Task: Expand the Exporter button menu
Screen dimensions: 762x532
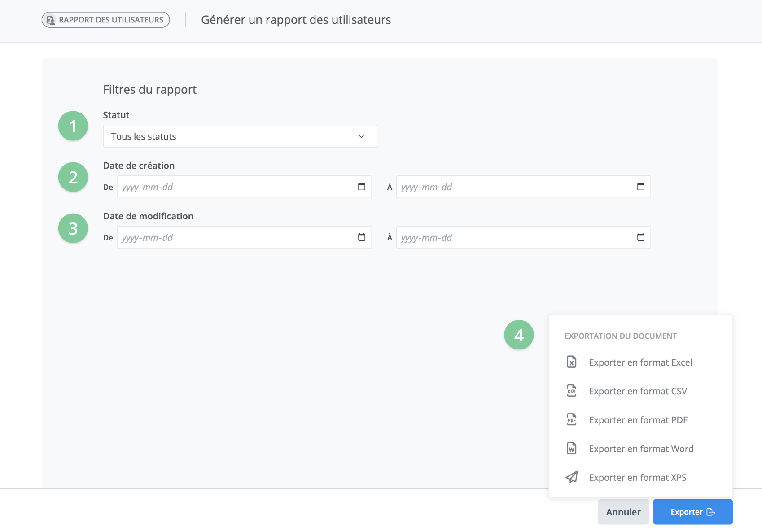Action: pyautogui.click(x=692, y=512)
